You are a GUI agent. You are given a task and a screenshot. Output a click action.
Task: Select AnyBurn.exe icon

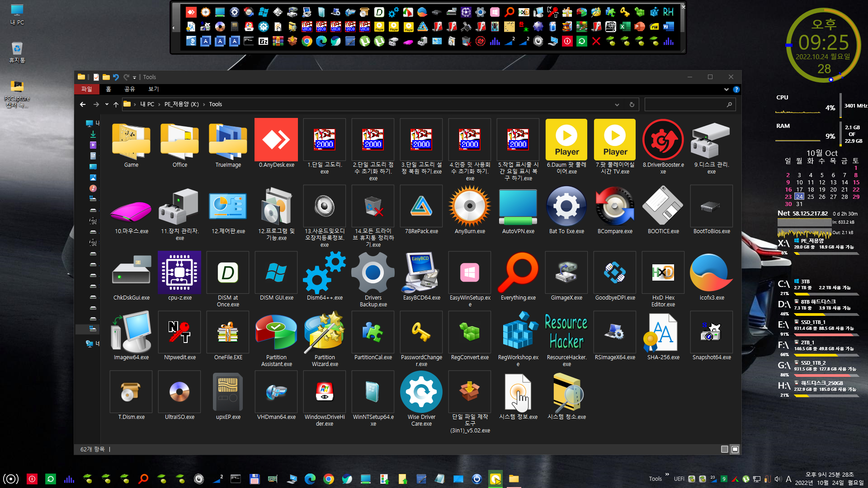coord(470,206)
